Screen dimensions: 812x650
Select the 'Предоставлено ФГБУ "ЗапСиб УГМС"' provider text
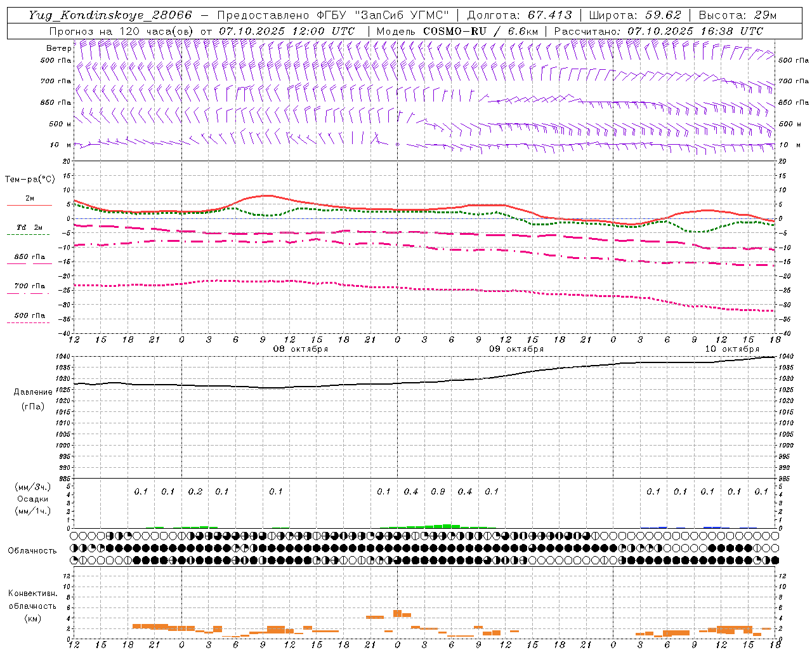(x=333, y=15)
